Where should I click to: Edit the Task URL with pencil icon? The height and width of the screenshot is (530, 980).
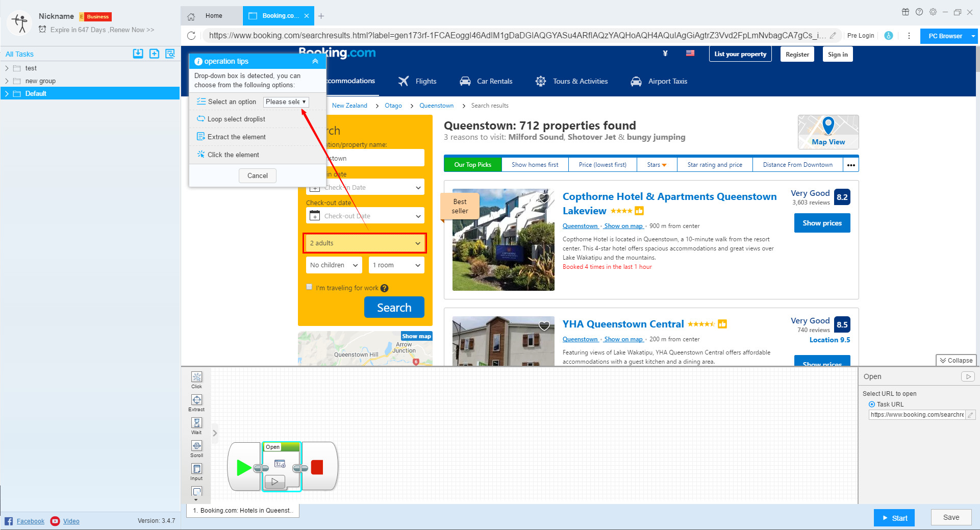click(971, 415)
